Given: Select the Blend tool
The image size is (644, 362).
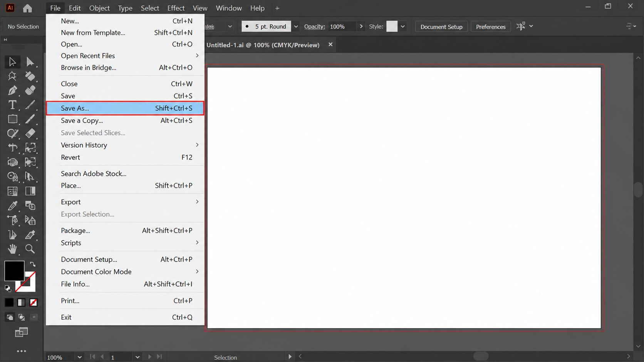Looking at the screenshot, I should 30,205.
